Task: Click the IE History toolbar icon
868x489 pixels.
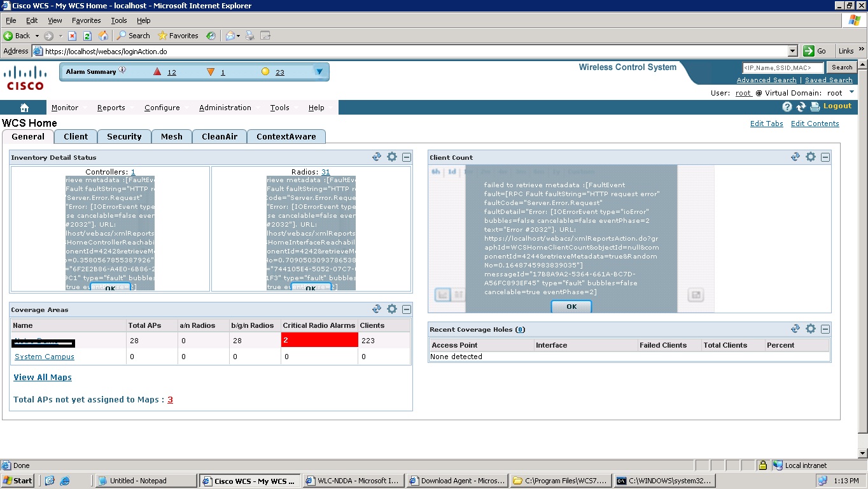Action: click(210, 36)
